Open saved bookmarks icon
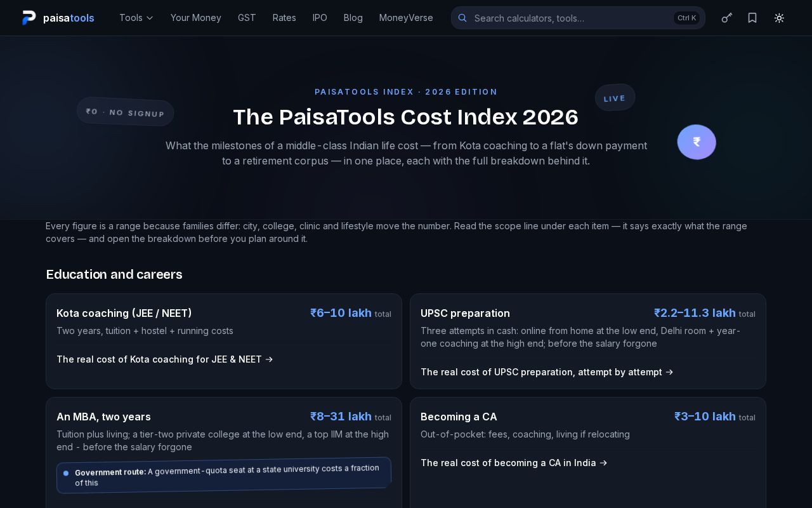812x508 pixels. (x=752, y=18)
